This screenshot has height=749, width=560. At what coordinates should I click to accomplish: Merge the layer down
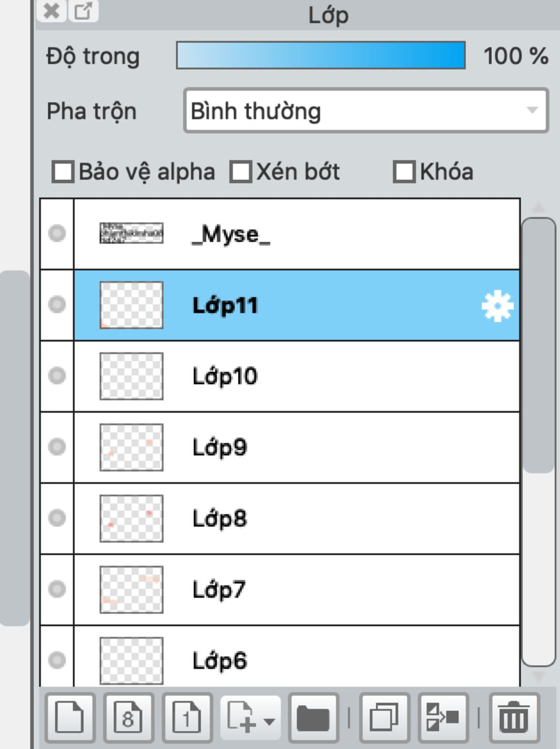[x=443, y=717]
